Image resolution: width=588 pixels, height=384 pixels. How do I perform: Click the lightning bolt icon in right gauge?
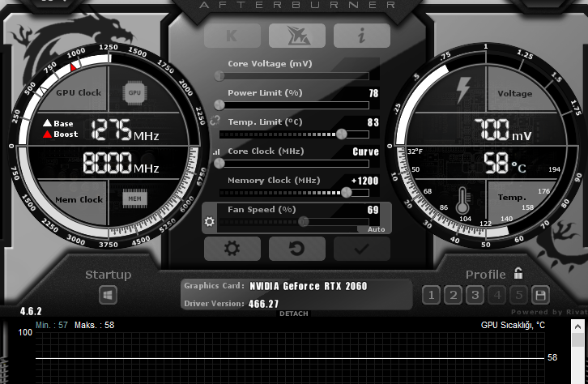tap(463, 90)
